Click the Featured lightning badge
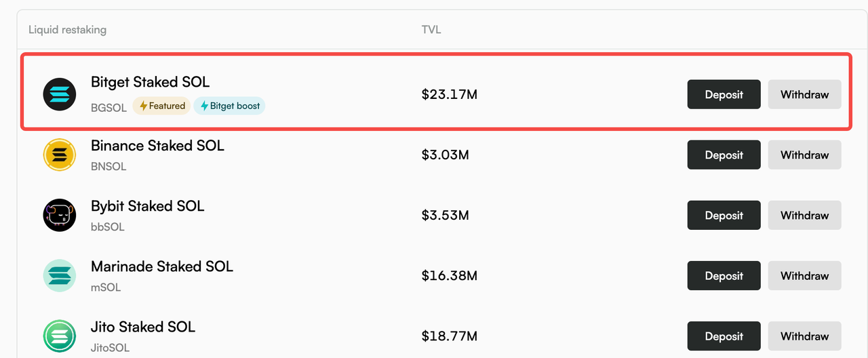 tap(161, 106)
